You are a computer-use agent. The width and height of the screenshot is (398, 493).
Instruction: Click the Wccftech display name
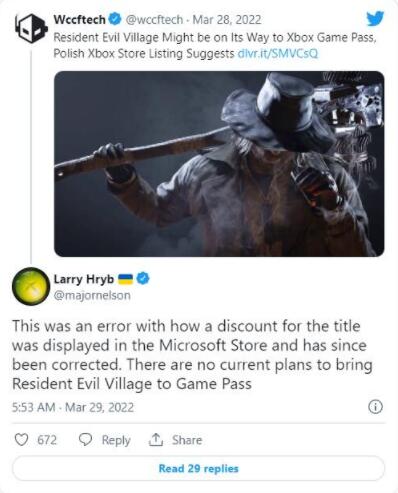[x=79, y=20]
